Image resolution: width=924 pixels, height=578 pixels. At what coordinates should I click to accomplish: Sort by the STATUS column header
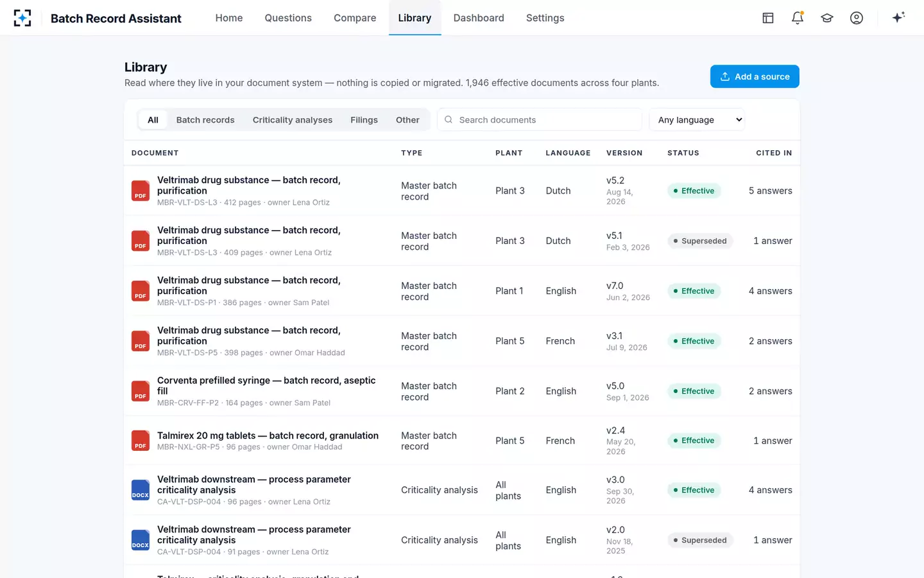[683, 153]
